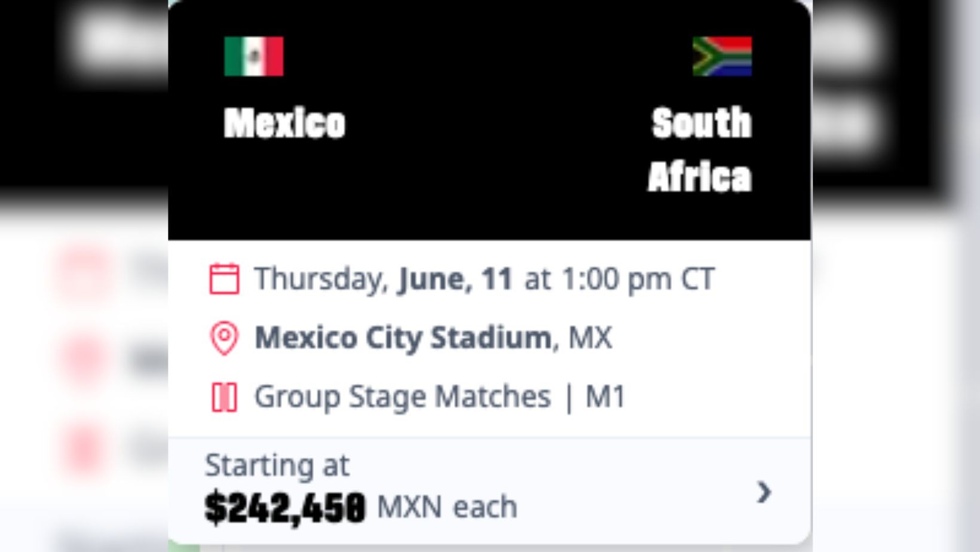The height and width of the screenshot is (552, 980).
Task: Click the Group Stage Matches M1 text
Action: coord(440,395)
